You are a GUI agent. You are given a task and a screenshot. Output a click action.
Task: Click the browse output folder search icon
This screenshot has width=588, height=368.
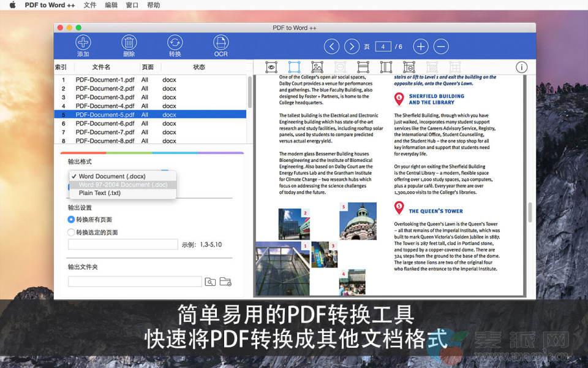coord(210,282)
